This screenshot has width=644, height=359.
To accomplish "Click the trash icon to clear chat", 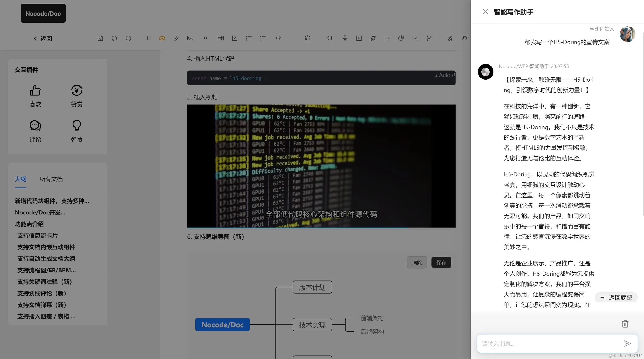I will click(x=625, y=323).
